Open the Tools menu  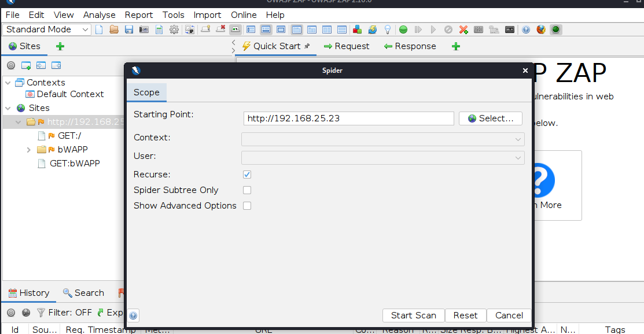tap(174, 15)
